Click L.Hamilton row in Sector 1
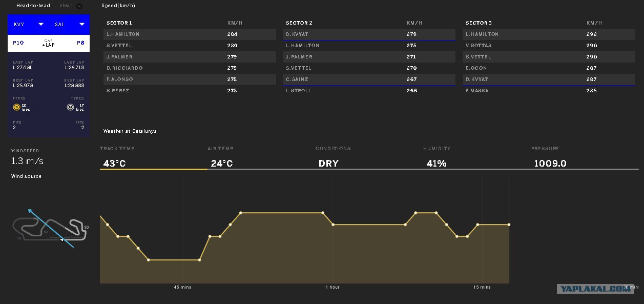The width and height of the screenshot is (644, 304). coord(190,34)
